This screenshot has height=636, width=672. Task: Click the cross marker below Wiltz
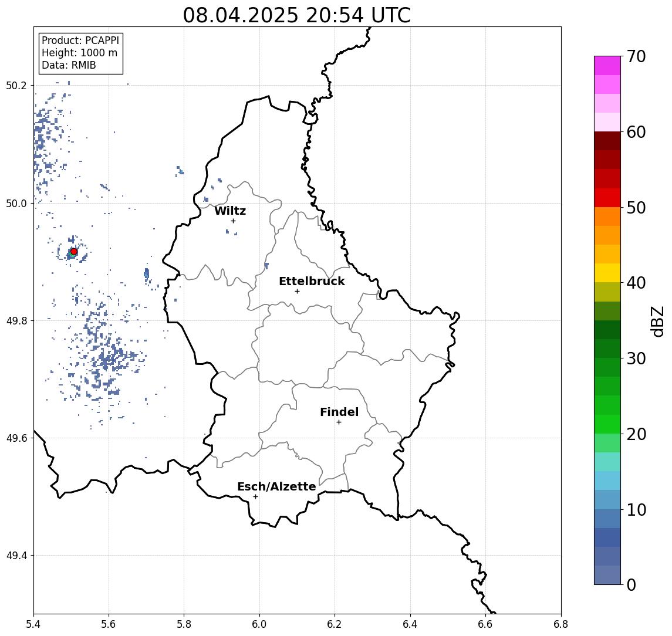tap(233, 221)
